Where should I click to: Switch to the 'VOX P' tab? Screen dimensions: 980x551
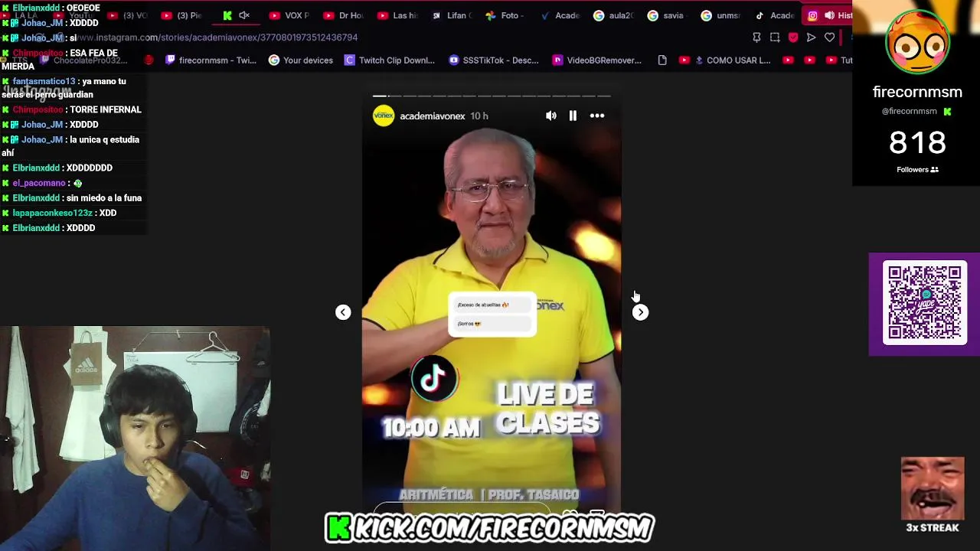(289, 15)
